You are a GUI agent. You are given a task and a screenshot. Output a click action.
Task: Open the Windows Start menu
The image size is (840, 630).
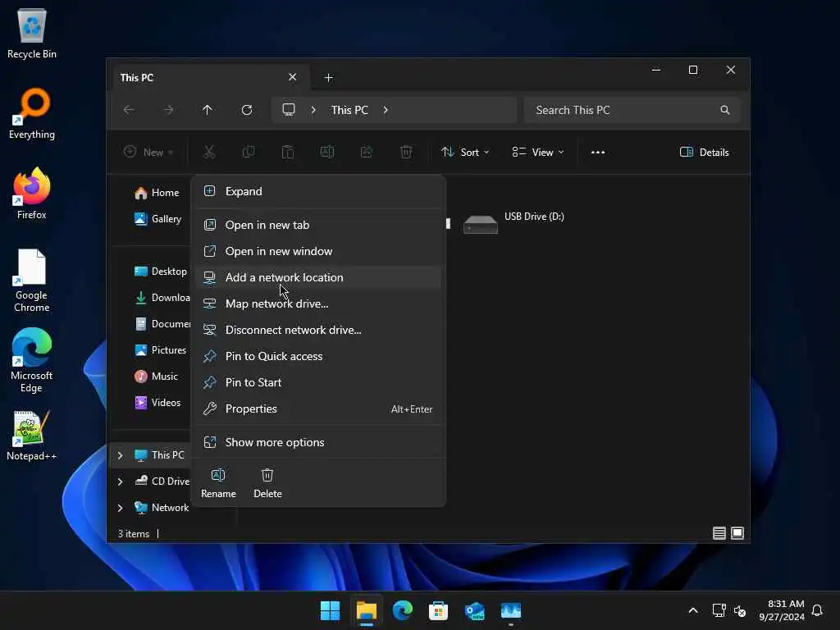pos(330,610)
